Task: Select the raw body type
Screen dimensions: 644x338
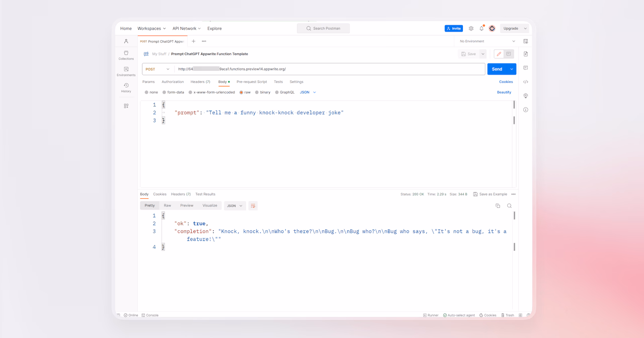Action: coord(245,93)
